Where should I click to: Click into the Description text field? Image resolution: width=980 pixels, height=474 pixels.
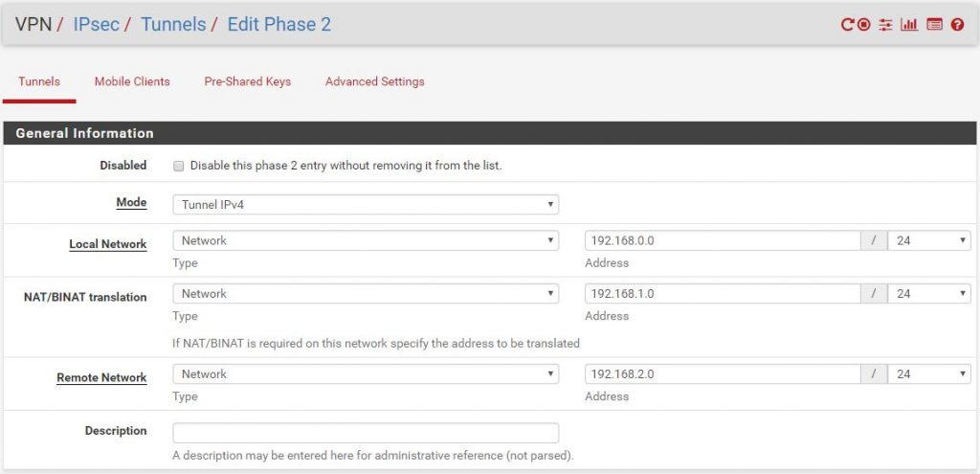click(365, 433)
